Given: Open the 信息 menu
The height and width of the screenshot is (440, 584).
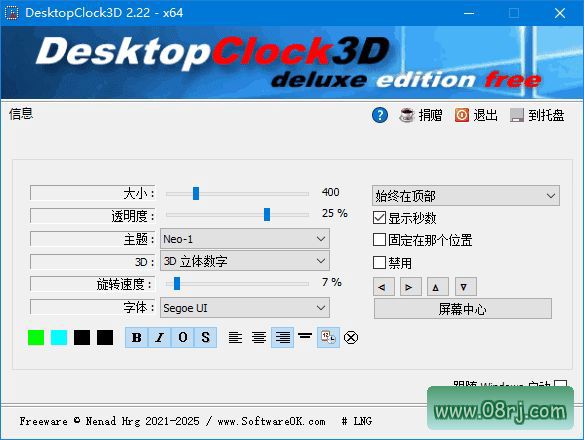Looking at the screenshot, I should coord(21,114).
